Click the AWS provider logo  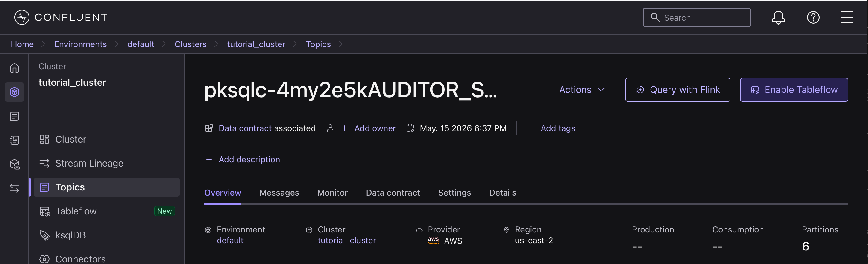pyautogui.click(x=433, y=241)
